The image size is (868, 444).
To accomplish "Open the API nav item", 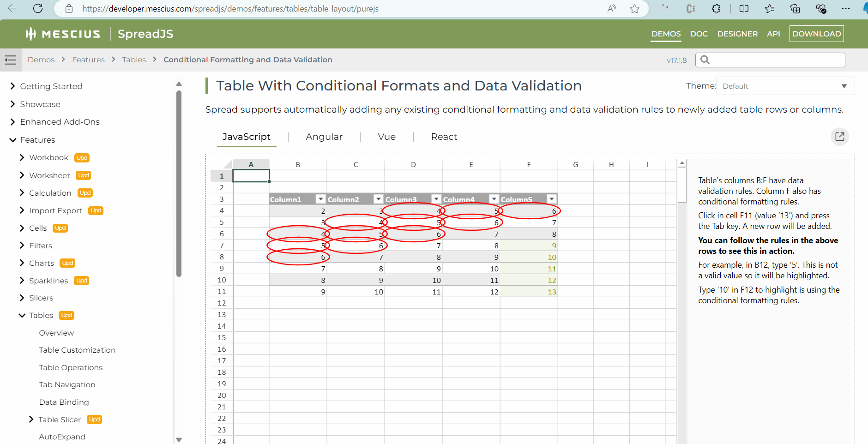I will pyautogui.click(x=773, y=34).
